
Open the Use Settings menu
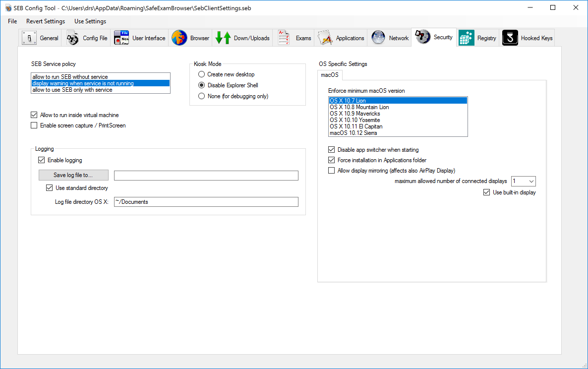pos(90,21)
